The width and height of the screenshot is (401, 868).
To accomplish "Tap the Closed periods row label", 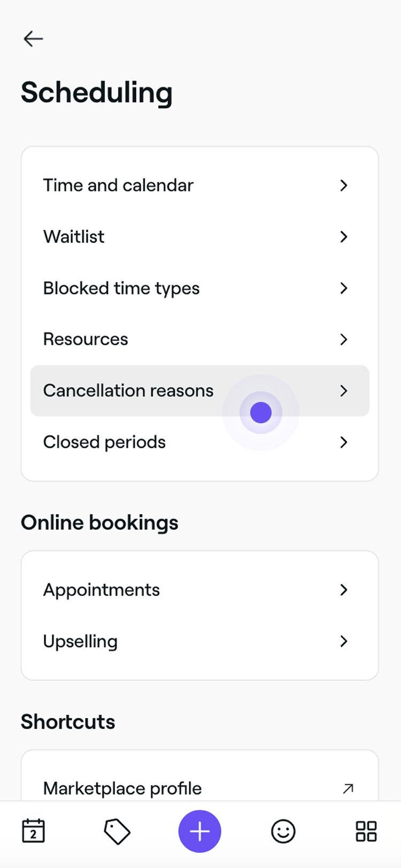I will coord(104,442).
